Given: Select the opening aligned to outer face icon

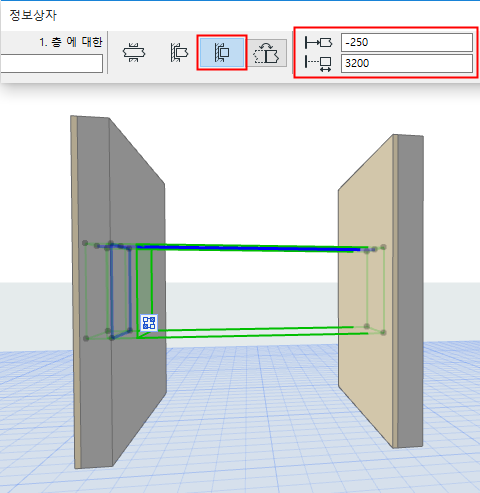Looking at the screenshot, I should [x=179, y=52].
